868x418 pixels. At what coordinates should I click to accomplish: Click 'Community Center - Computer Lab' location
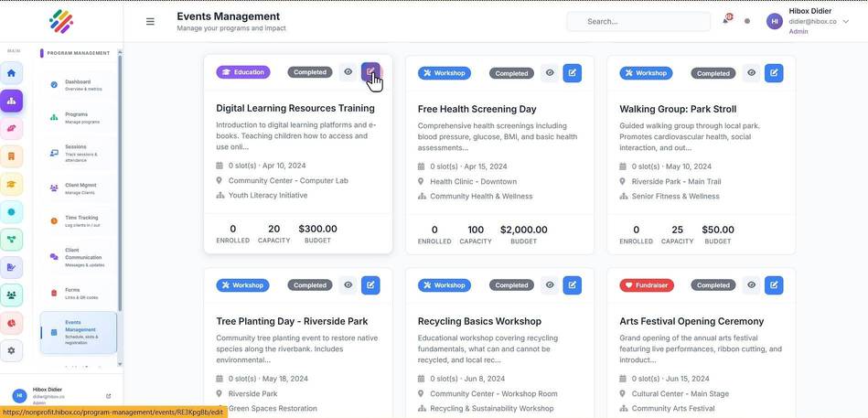[x=288, y=180]
